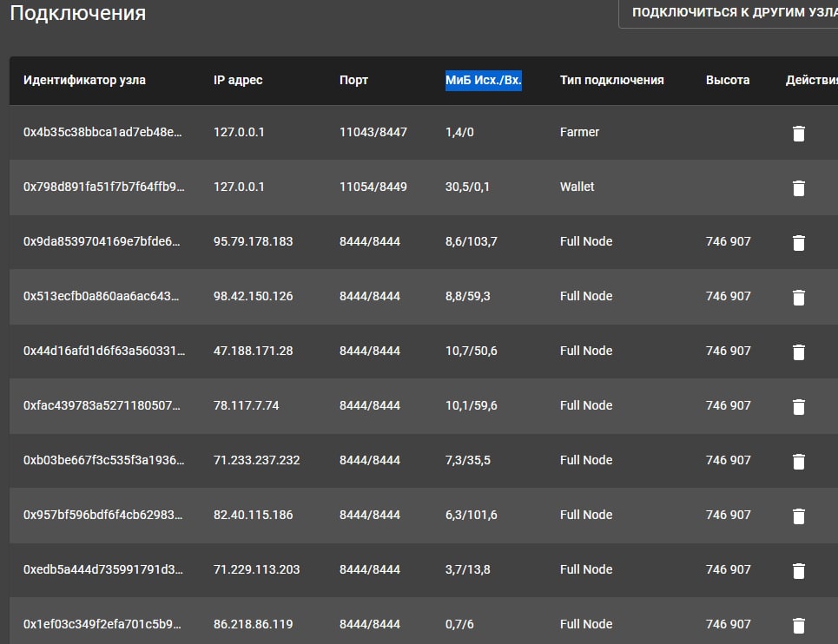Select node ID 0x9da8539704169e7bfde6…
The image size is (838, 644).
point(102,241)
